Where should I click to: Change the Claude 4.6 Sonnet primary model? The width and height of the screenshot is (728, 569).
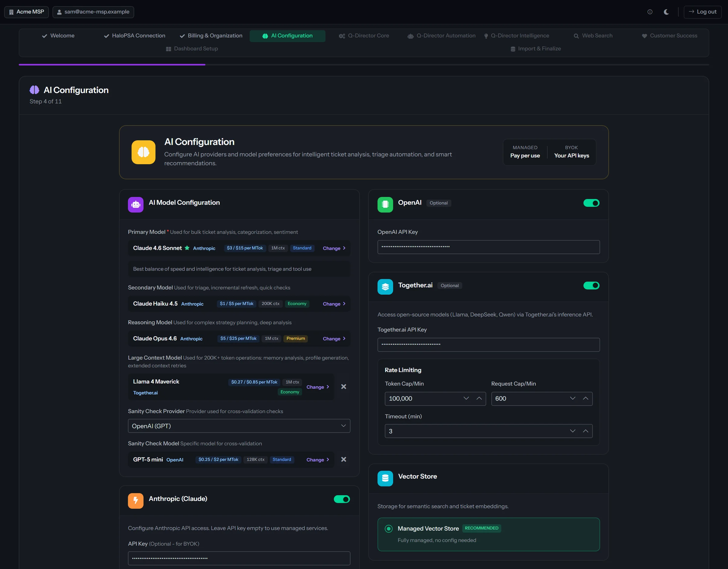[x=334, y=248]
